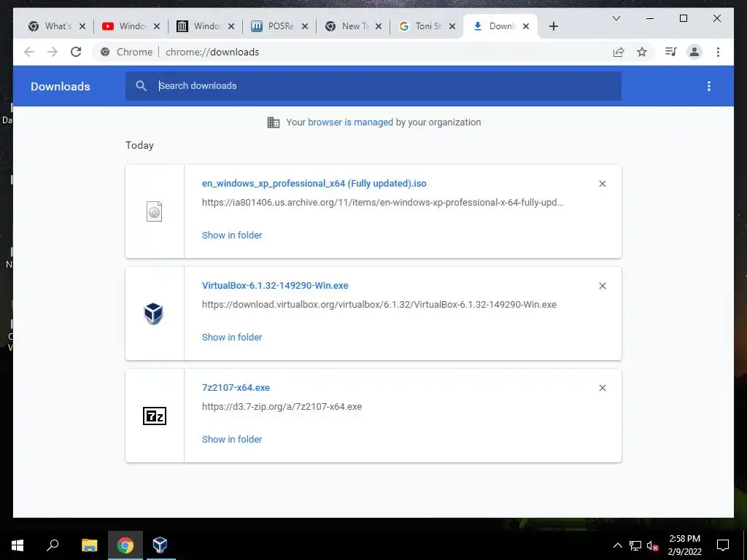
Task: Open the network status tray icon
Action: click(635, 545)
